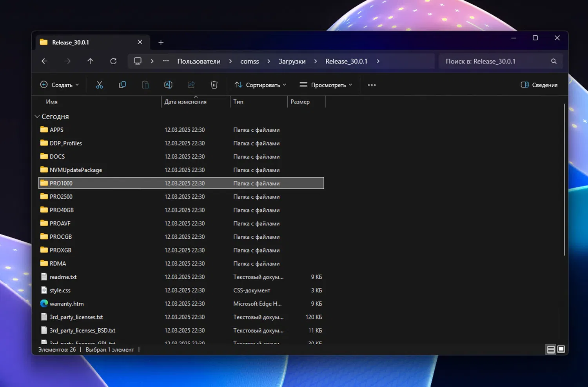Add a new tab with plus button
The width and height of the screenshot is (588, 387).
[161, 42]
